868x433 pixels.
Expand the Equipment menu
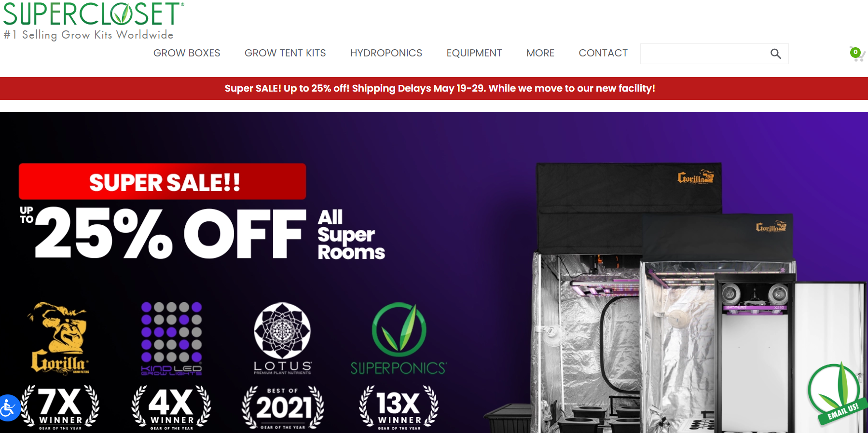[x=474, y=53]
